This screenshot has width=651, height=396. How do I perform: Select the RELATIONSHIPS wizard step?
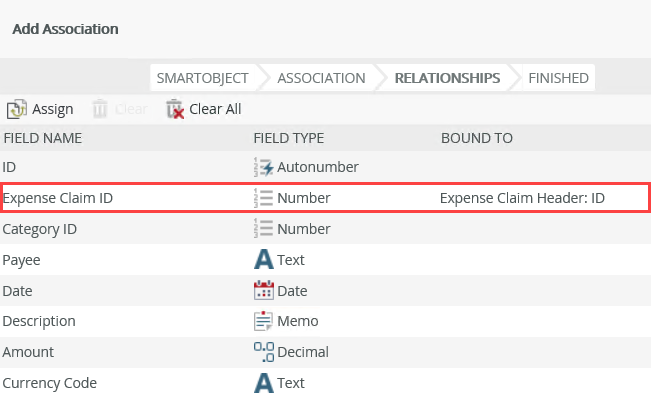[x=447, y=78]
